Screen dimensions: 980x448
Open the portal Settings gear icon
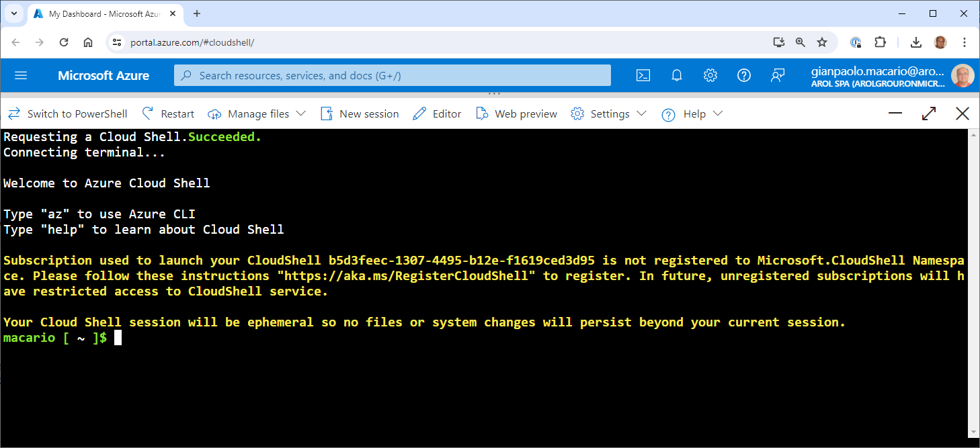click(710, 75)
